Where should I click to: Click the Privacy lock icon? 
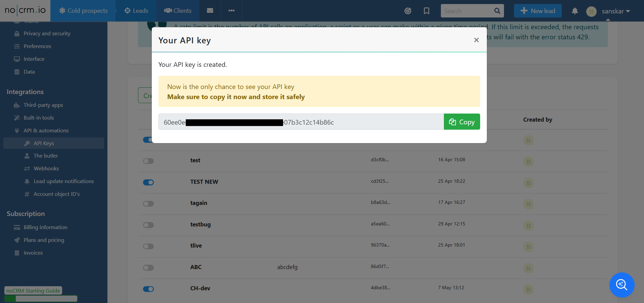point(17,34)
